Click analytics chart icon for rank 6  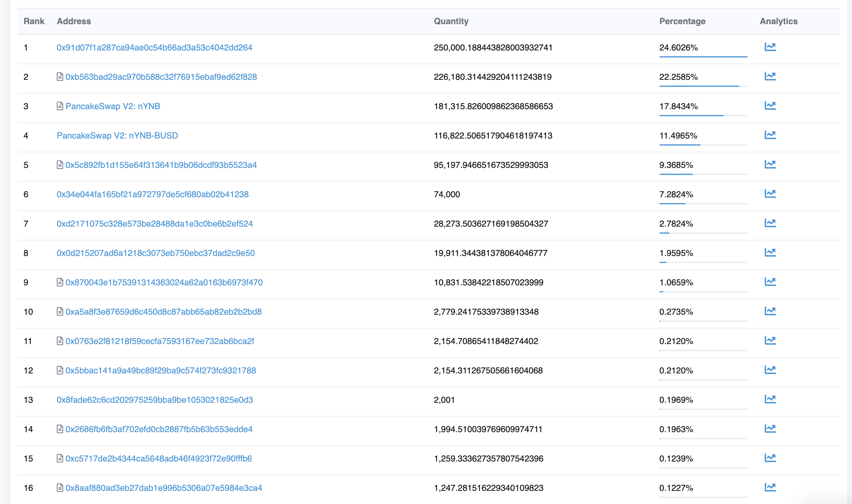click(770, 194)
